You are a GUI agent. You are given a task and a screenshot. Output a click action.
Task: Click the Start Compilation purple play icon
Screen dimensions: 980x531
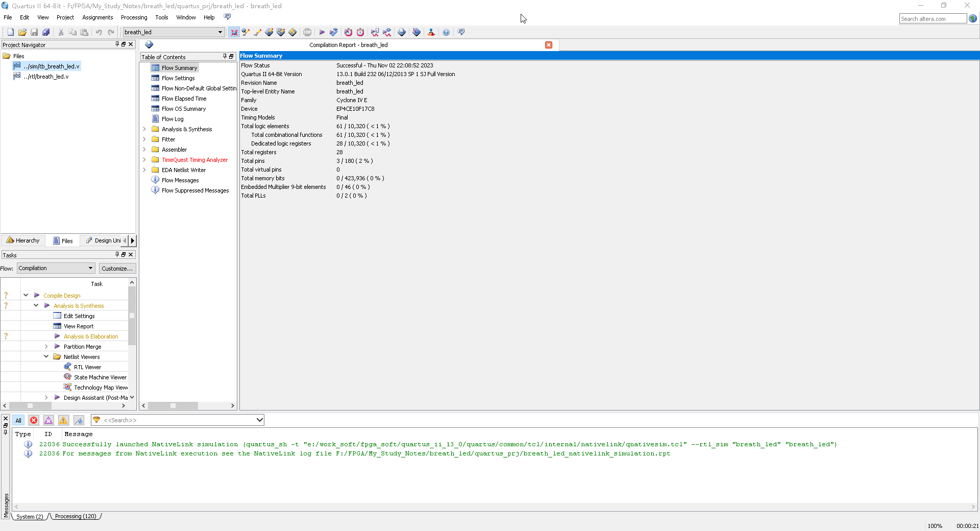pos(322,32)
